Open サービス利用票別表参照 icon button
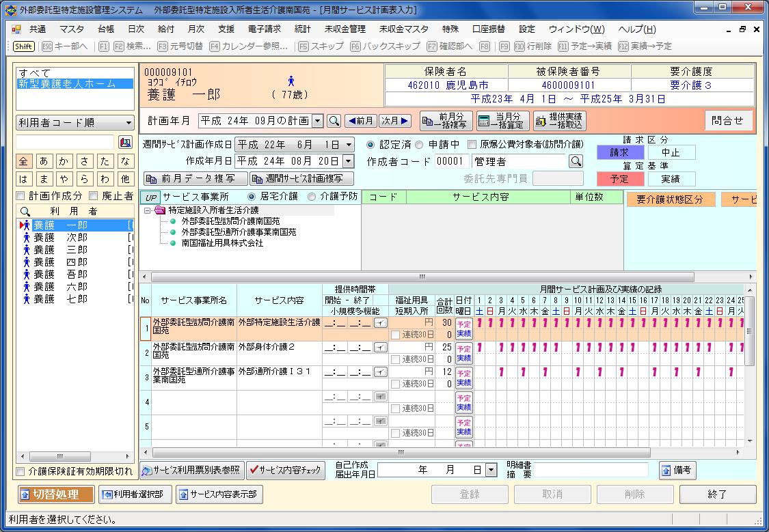Viewport: 769px width, 532px height. [x=191, y=470]
